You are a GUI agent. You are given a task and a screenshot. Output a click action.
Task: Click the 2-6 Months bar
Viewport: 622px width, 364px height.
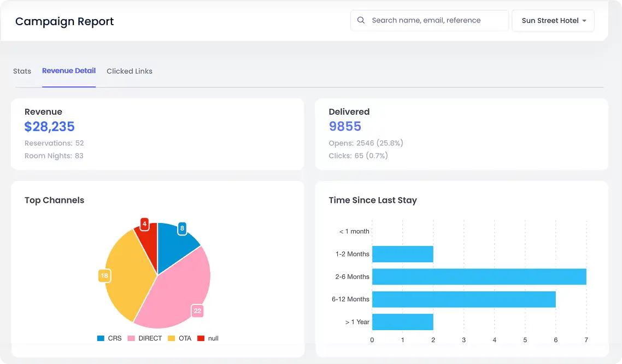(479, 277)
